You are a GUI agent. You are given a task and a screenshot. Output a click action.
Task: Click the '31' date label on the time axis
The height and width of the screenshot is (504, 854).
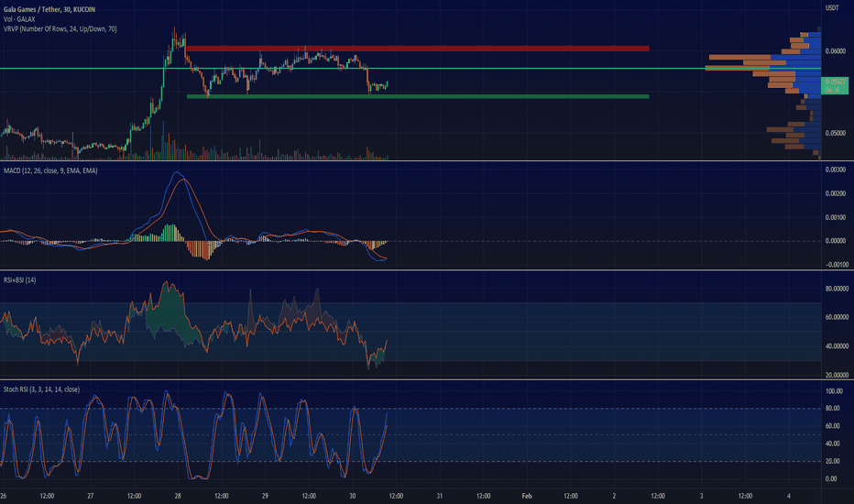pos(440,496)
